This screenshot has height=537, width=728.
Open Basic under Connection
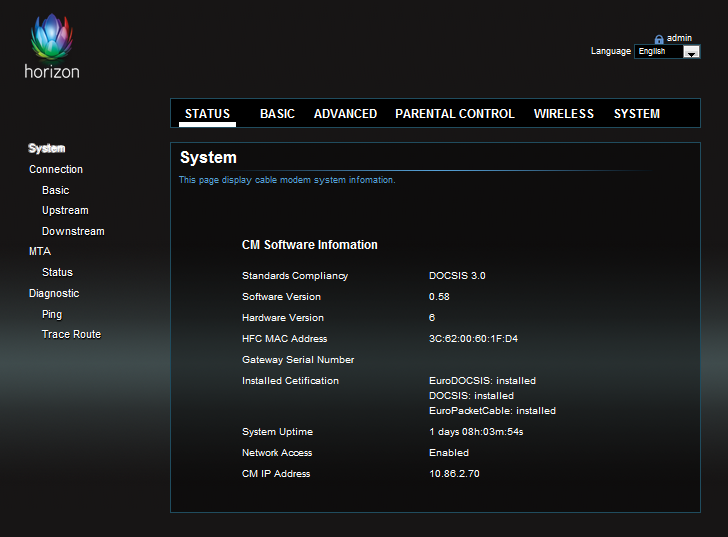55,190
